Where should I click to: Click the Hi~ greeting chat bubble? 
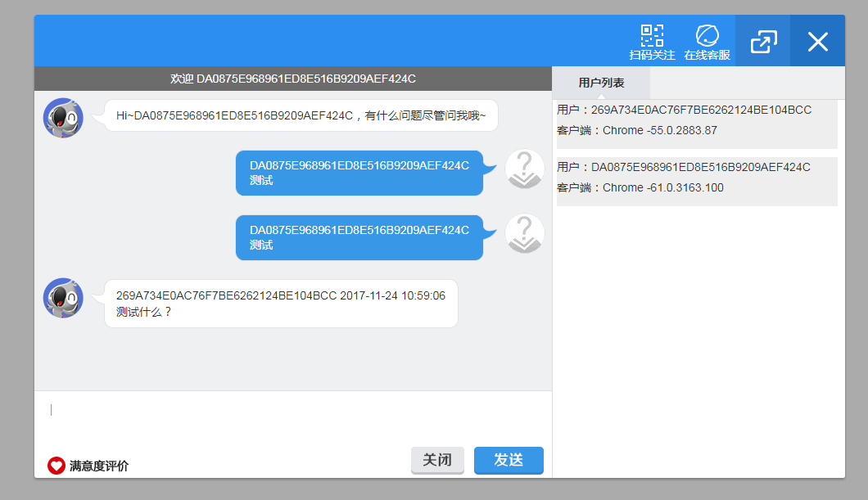[x=296, y=115]
